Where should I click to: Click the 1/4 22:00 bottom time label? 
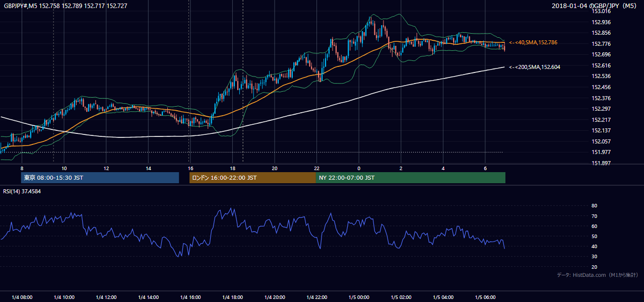coord(316,297)
